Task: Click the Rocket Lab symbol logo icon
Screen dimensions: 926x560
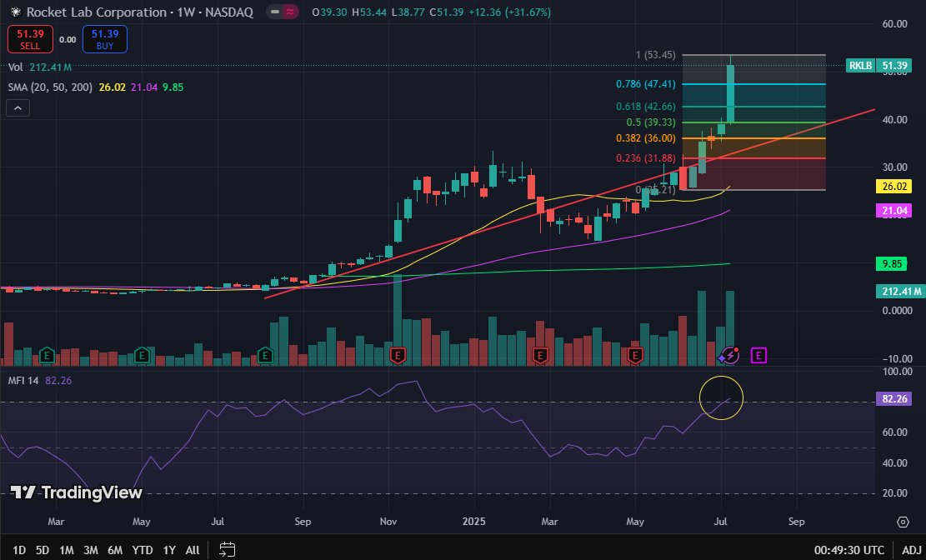Action: (16, 12)
